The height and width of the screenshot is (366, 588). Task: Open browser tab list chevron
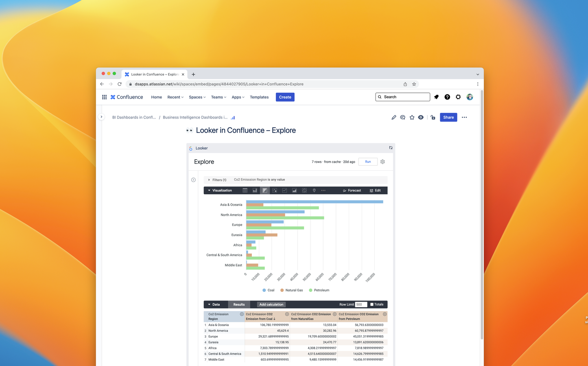[x=478, y=75]
